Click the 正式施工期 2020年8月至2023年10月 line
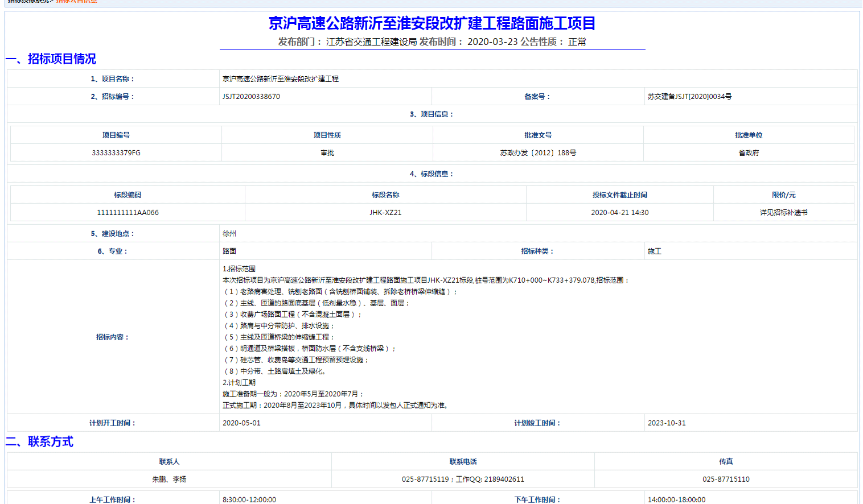 click(336, 406)
